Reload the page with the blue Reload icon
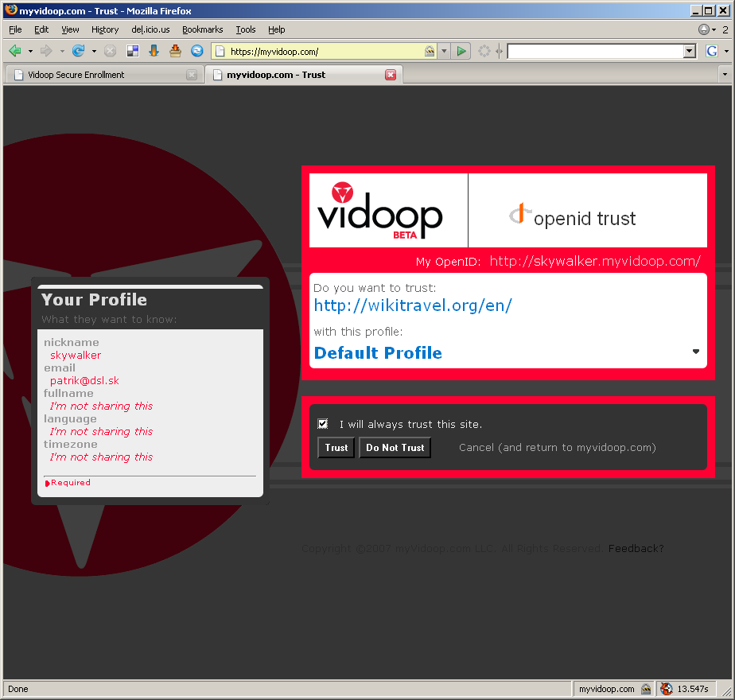Image resolution: width=735 pixels, height=700 pixels. [x=78, y=51]
